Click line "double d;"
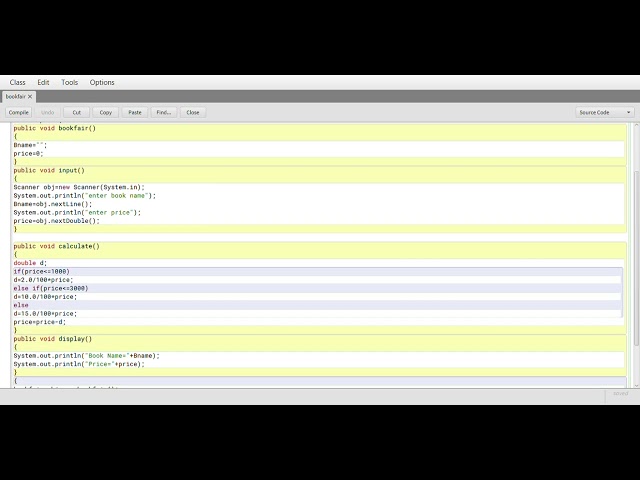 point(30,263)
